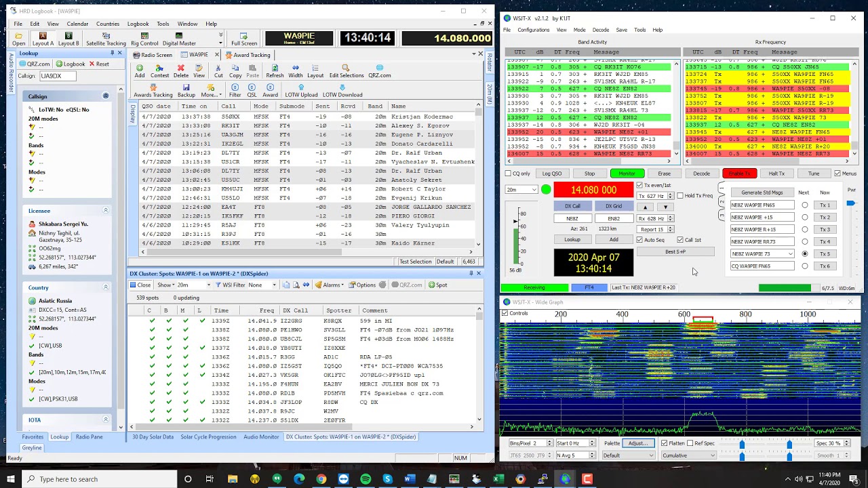Open Alarms in DX Cluster toolbar
The height and width of the screenshot is (488, 868).
331,285
